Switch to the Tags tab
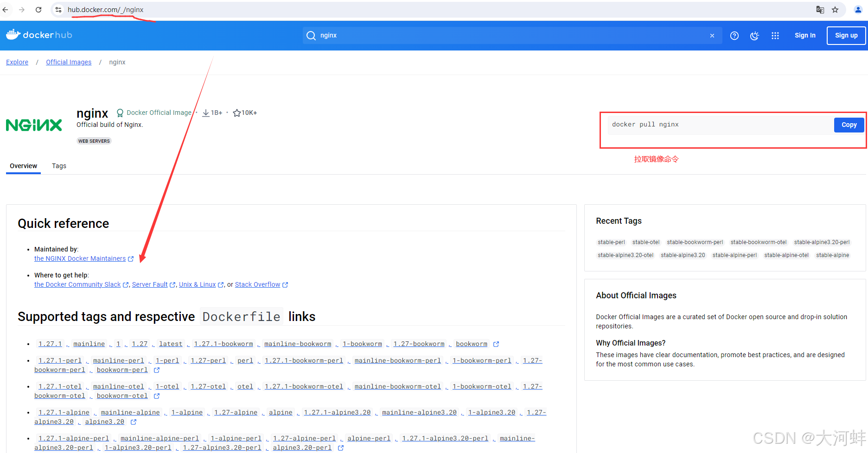 point(59,166)
